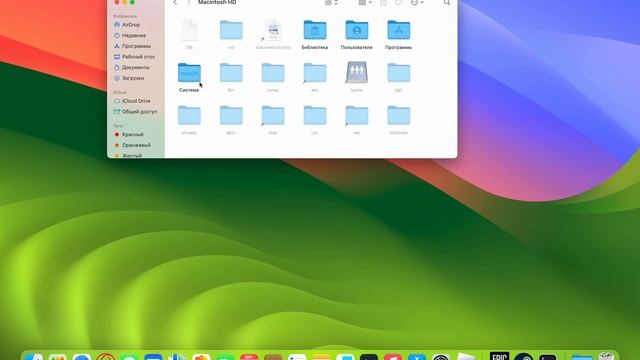Select the Пользователи folder
Viewport: 640px width, 360px height.
(x=357, y=35)
